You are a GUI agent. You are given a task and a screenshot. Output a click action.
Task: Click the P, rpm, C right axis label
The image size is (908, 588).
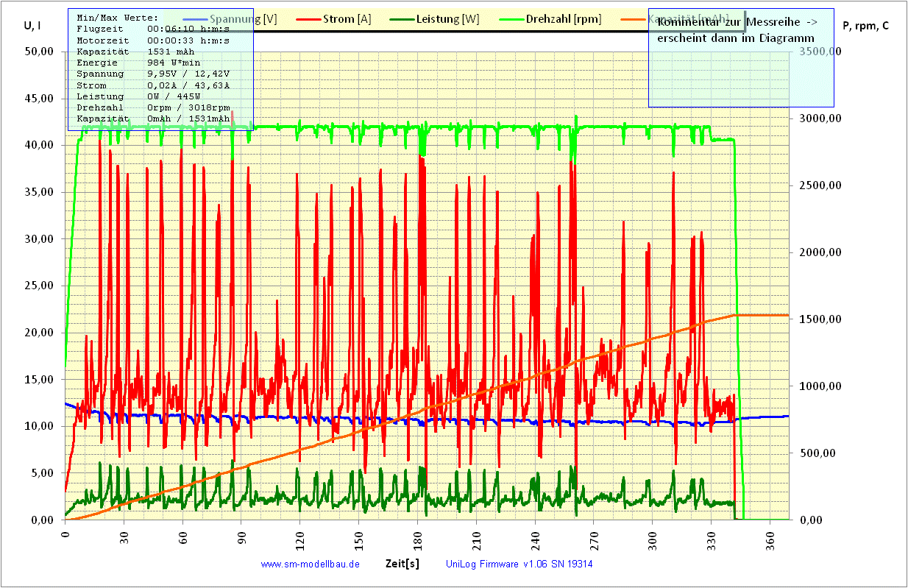pyautogui.click(x=865, y=26)
